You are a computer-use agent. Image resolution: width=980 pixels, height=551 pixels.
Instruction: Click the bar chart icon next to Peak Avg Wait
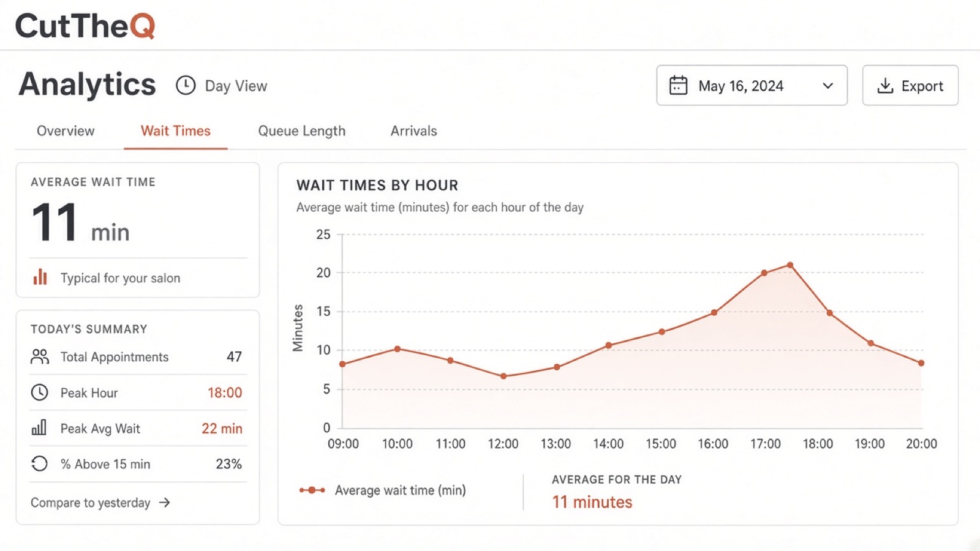tap(39, 428)
